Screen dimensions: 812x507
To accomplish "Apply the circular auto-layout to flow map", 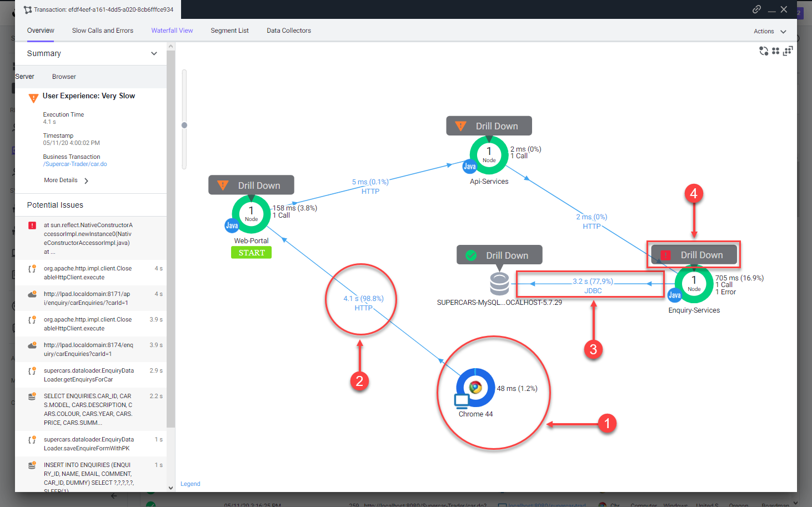I will [x=764, y=51].
